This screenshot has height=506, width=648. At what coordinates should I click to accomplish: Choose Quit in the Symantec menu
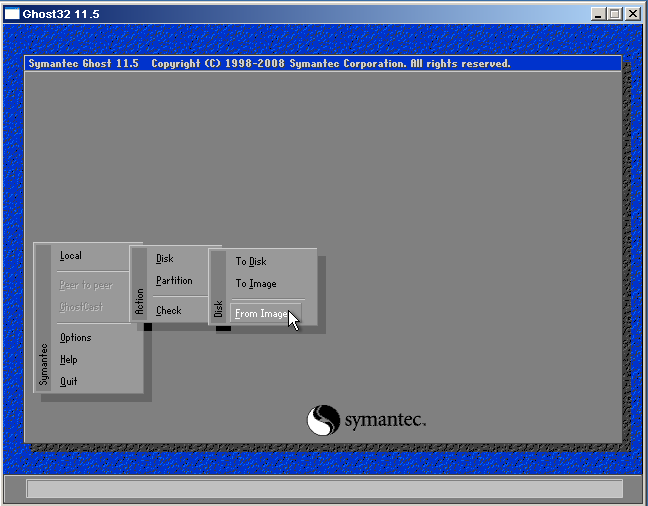68,381
